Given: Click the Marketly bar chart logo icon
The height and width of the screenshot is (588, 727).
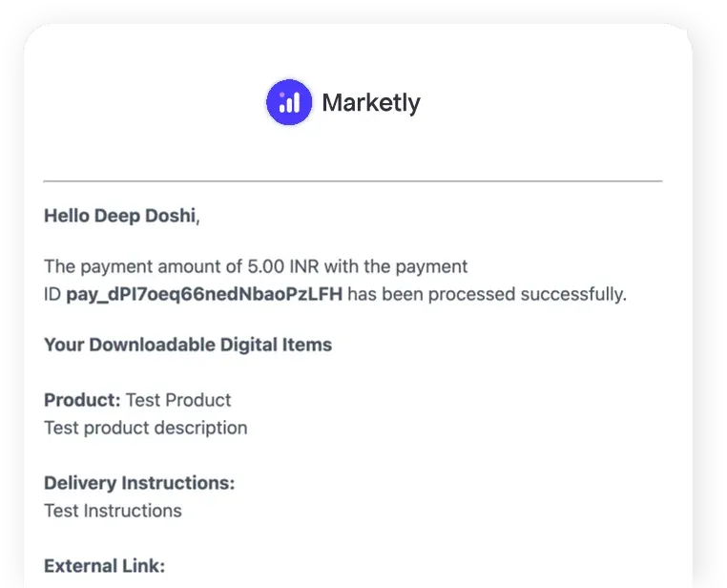Looking at the screenshot, I should point(288,102).
